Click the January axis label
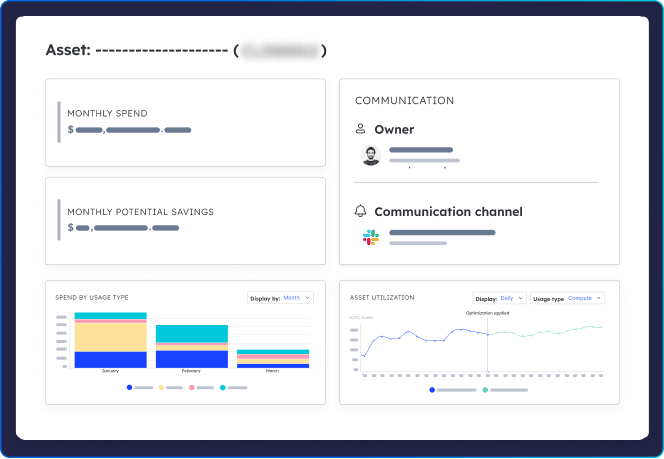This screenshot has width=664, height=459. pos(111,371)
